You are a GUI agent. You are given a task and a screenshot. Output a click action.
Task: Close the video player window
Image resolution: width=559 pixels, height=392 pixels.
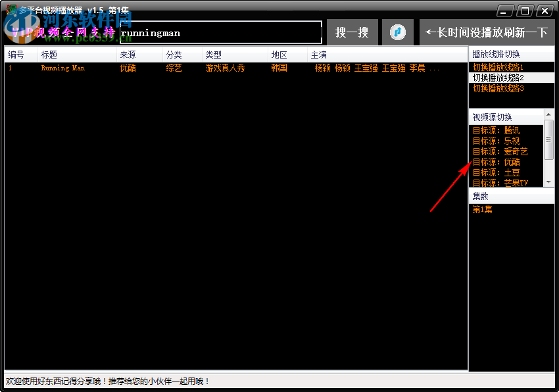545,11
